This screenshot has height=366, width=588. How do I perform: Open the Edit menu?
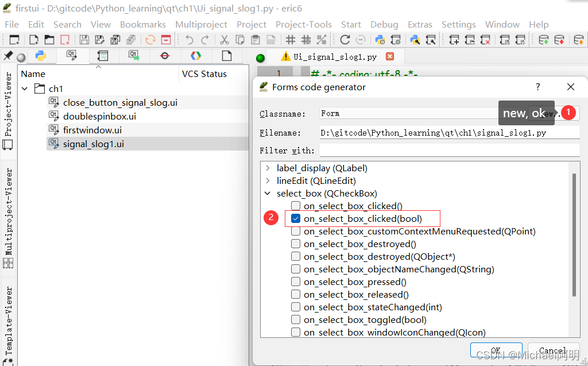tap(36, 24)
